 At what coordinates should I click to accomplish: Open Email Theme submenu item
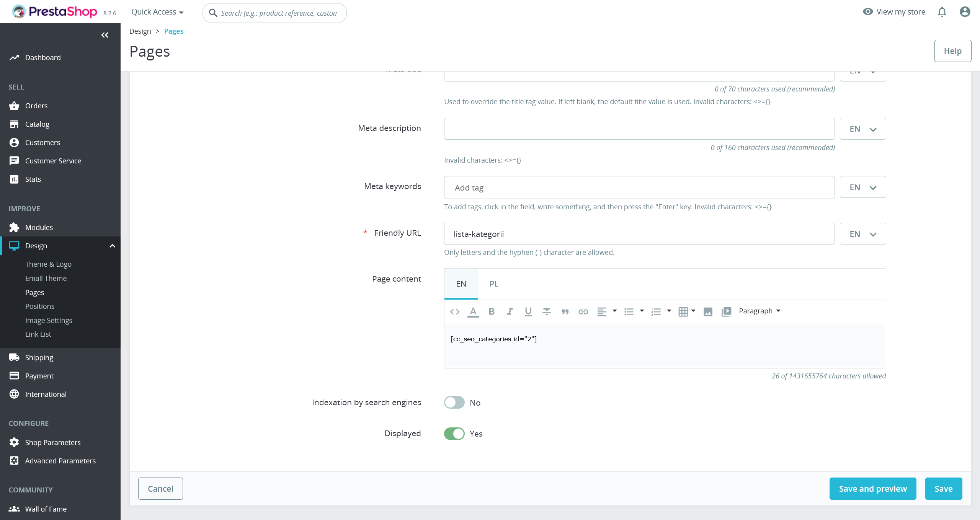coord(46,278)
